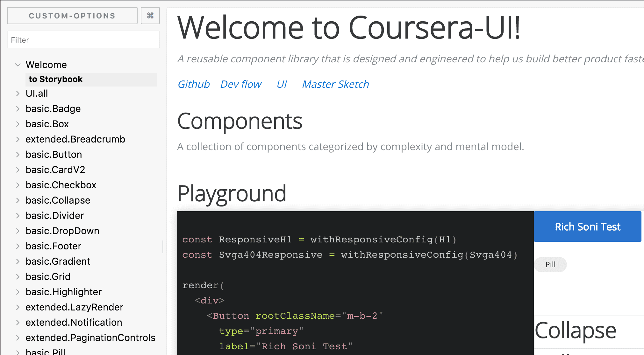This screenshot has width=644, height=355.
Task: Click into the playground code editor
Action: [x=355, y=283]
